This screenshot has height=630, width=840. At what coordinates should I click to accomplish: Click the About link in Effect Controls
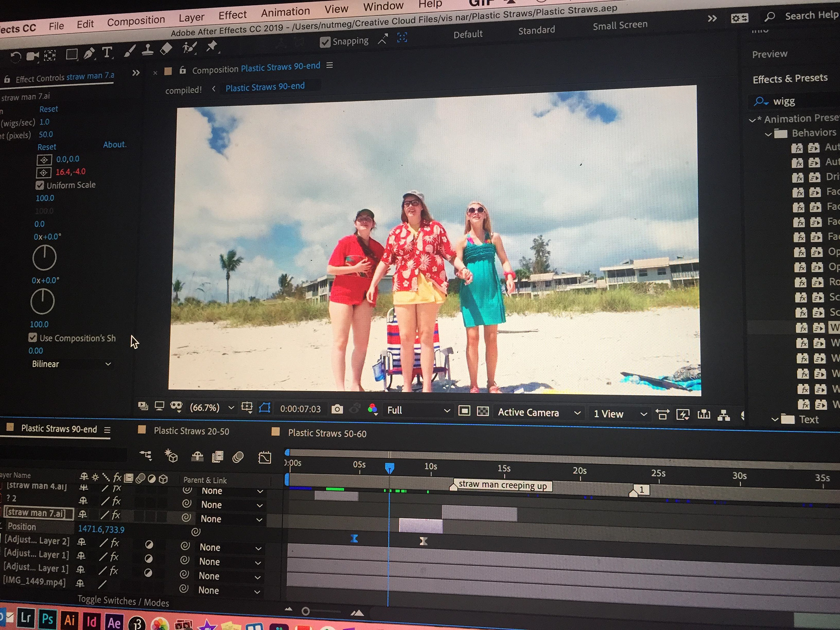(x=115, y=144)
